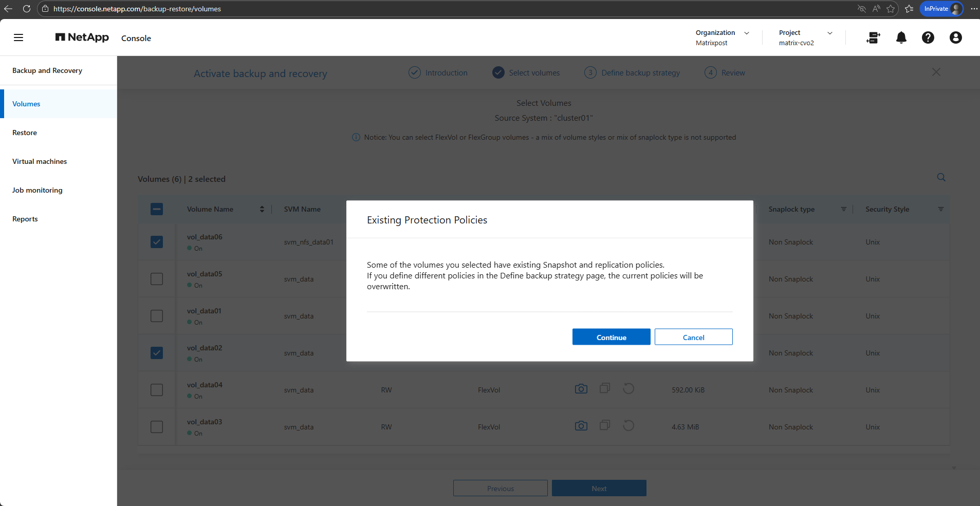Click the replication copy icon for vol_data04
This screenshot has width=980, height=506.
click(605, 388)
